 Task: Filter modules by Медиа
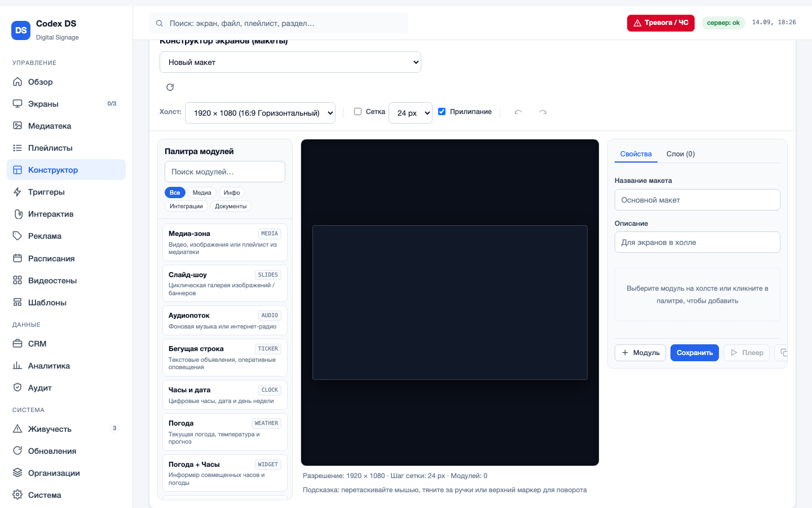click(202, 192)
